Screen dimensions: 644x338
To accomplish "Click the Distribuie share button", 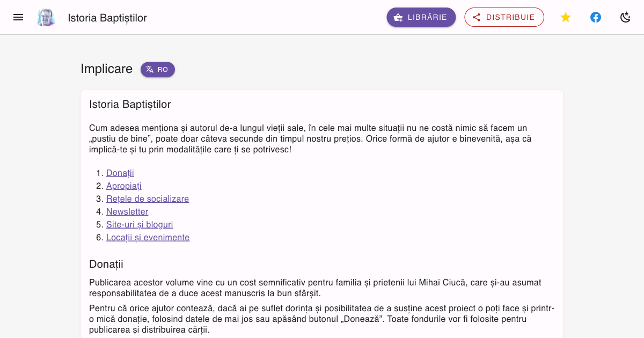I will pos(504,17).
